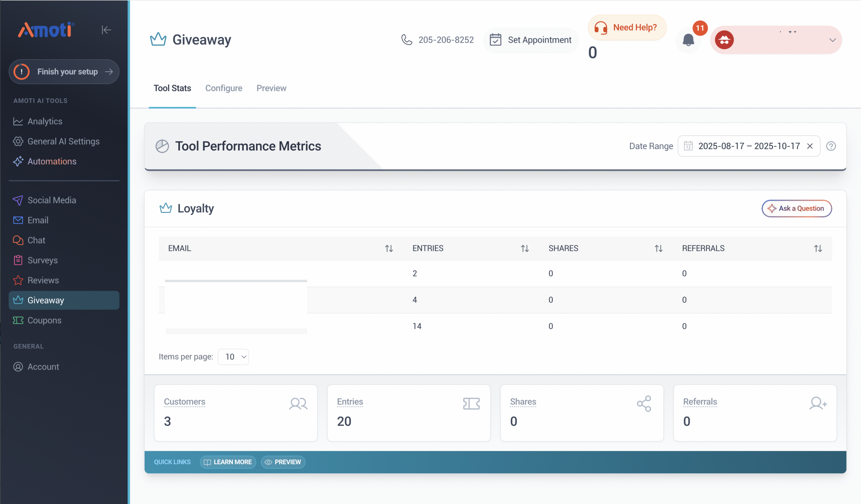
Task: Switch to the Configure tab
Action: 223,88
